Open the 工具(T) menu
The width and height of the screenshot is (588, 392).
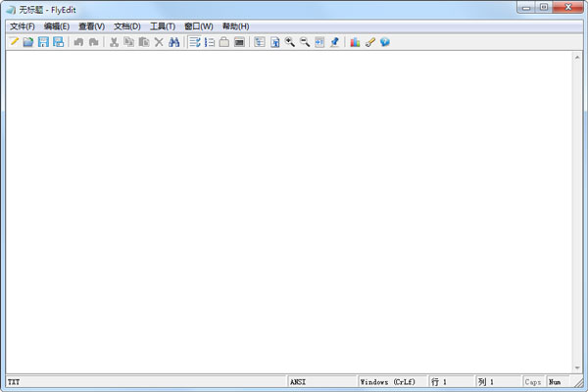pos(163,25)
